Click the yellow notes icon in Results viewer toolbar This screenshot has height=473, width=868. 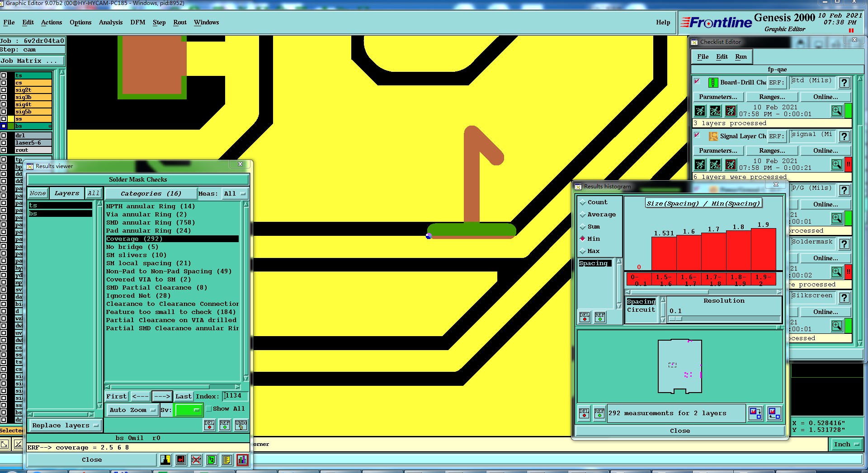[226, 460]
